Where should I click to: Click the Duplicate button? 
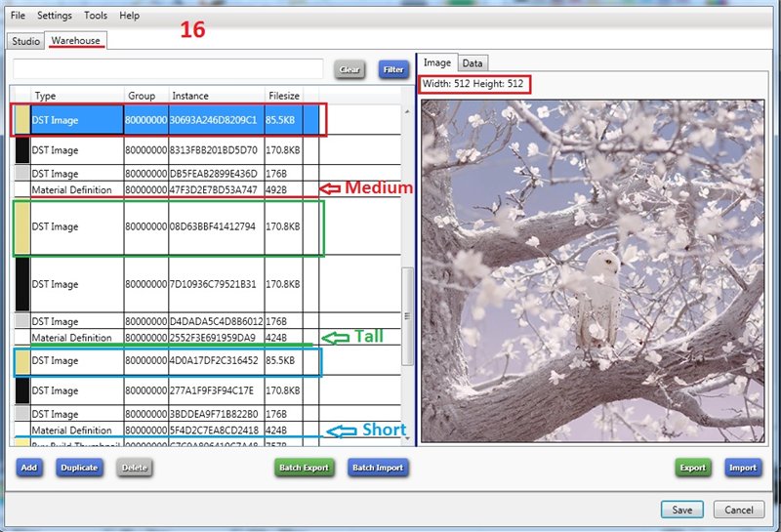point(79,468)
